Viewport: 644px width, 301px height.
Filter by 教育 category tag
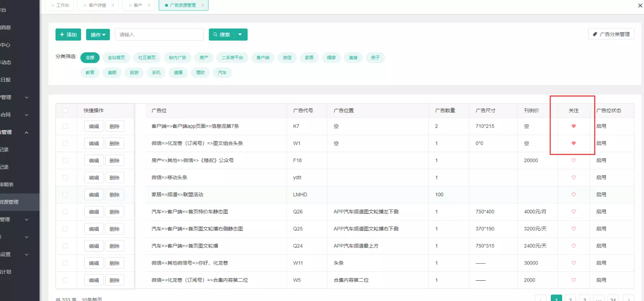[x=90, y=73]
